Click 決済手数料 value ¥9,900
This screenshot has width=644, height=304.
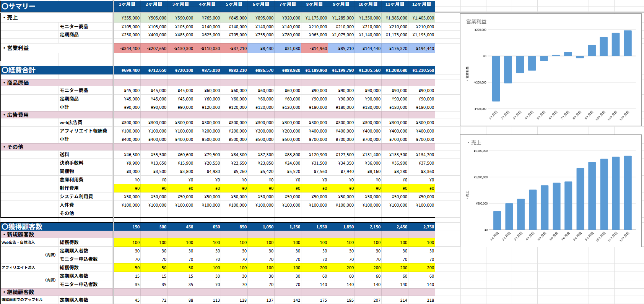(x=127, y=163)
